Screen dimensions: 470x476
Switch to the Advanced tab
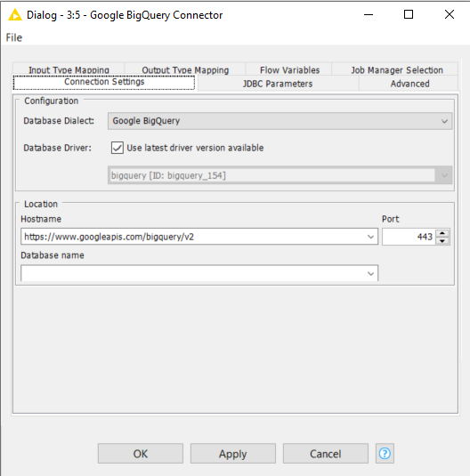(x=409, y=84)
